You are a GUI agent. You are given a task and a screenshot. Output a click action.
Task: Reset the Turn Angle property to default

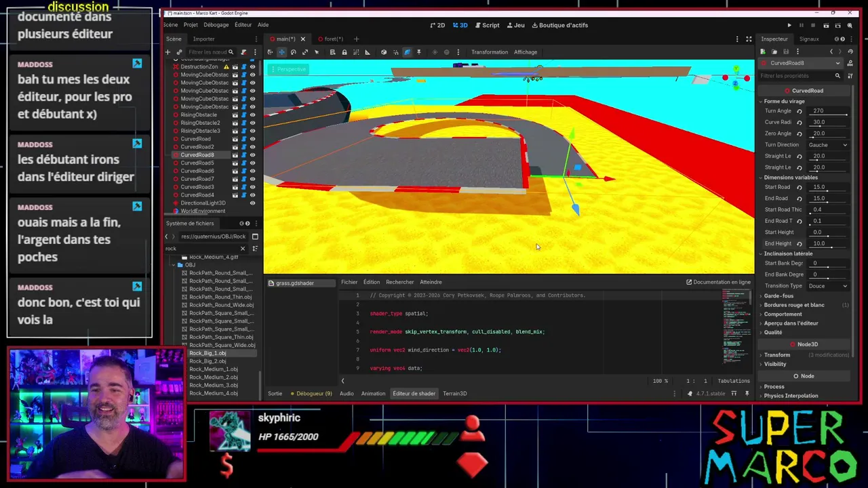(799, 111)
